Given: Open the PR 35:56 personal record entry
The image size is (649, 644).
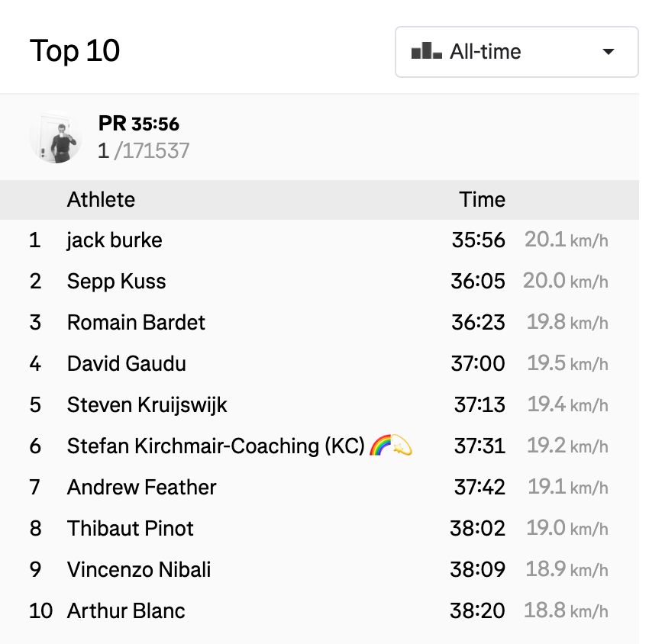Looking at the screenshot, I should (139, 124).
